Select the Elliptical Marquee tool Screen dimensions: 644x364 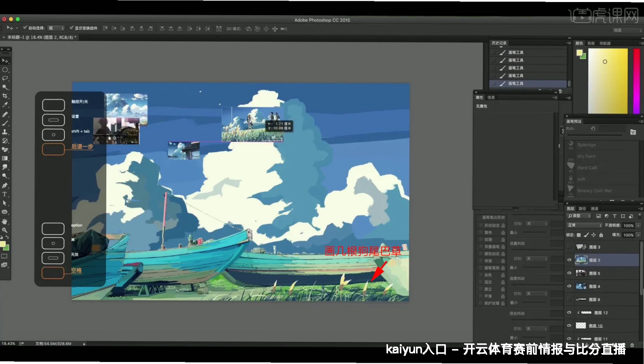(5, 70)
